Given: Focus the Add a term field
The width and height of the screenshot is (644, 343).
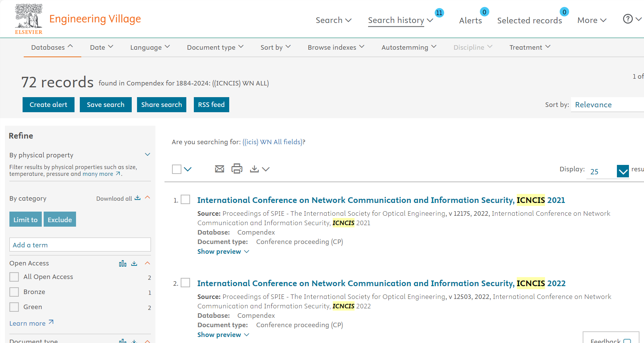Looking at the screenshot, I should click(x=80, y=245).
